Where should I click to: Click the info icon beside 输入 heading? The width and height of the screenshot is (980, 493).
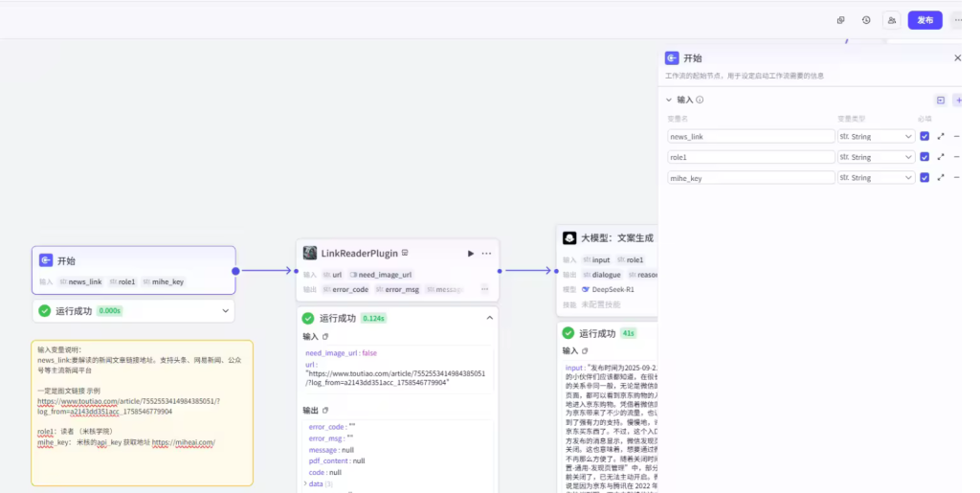tap(701, 100)
